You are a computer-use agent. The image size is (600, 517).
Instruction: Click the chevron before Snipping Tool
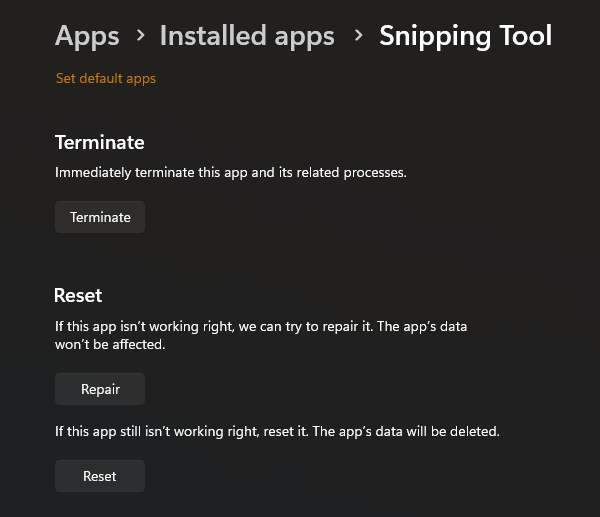tap(358, 36)
